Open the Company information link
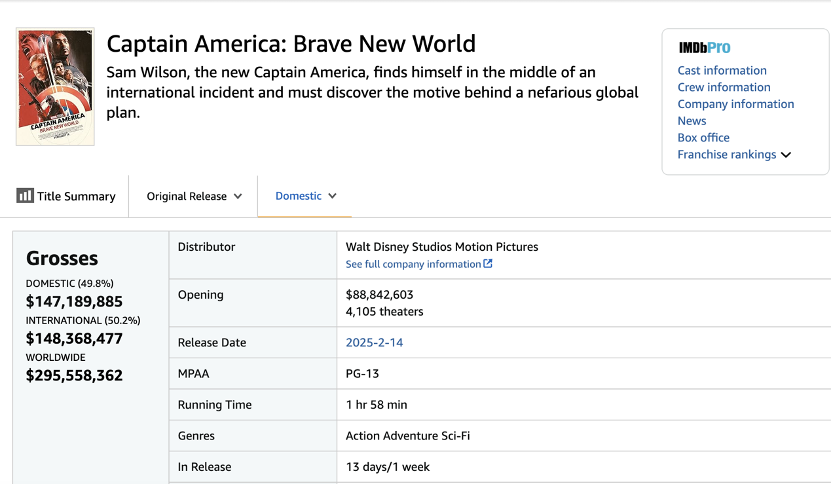The image size is (832, 484). tap(735, 104)
